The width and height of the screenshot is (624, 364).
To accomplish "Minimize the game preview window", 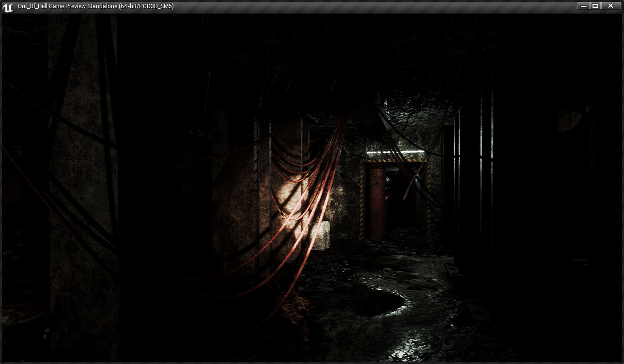I will [x=583, y=6].
